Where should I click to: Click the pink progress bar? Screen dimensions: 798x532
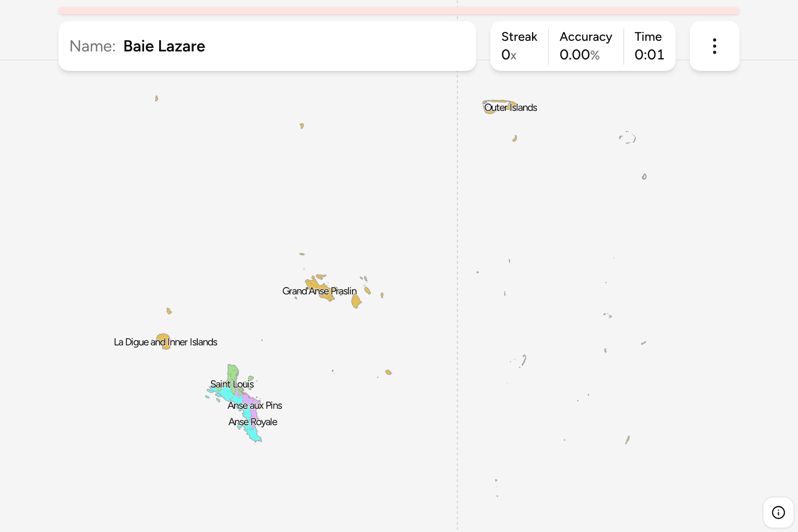tap(399, 11)
